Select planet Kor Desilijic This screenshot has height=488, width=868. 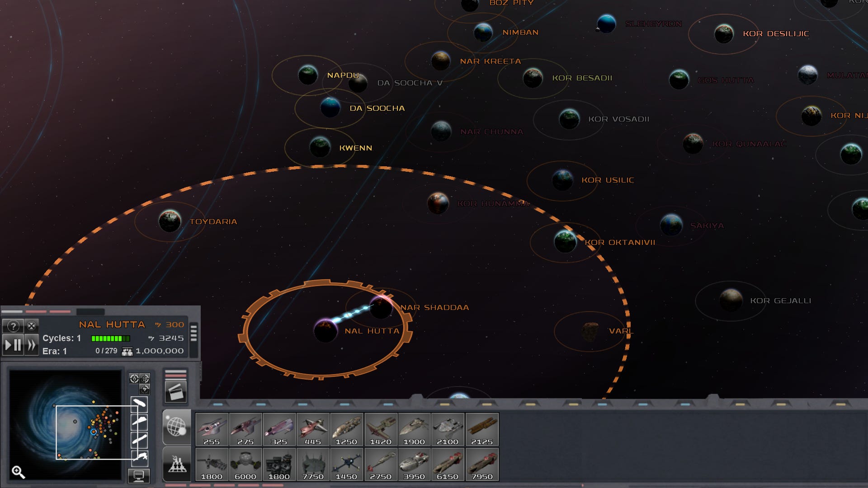coord(724,33)
